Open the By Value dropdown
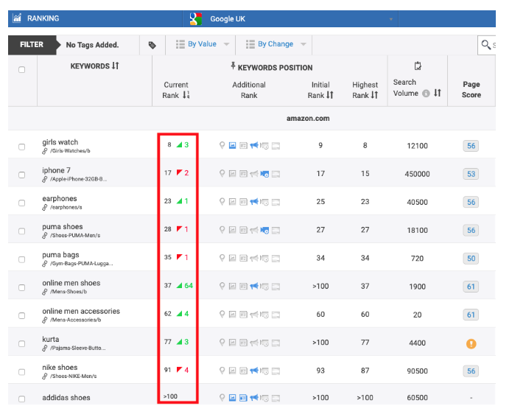 pos(203,44)
